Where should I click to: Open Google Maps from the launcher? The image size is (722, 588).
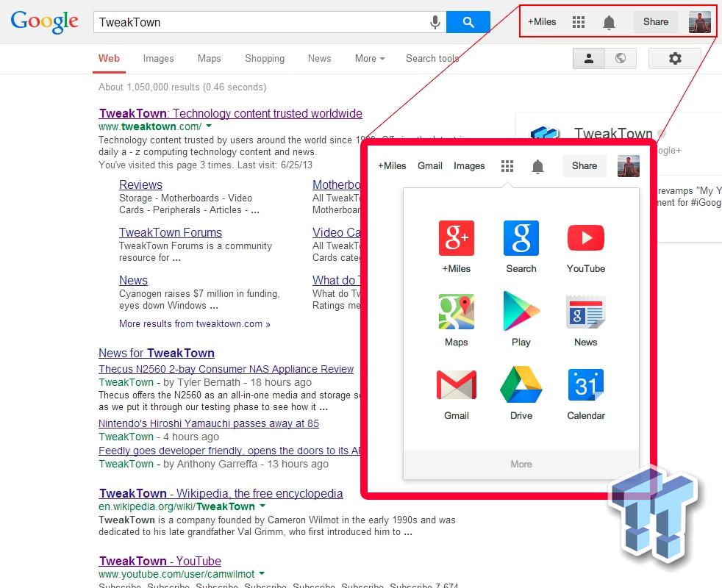click(x=456, y=312)
